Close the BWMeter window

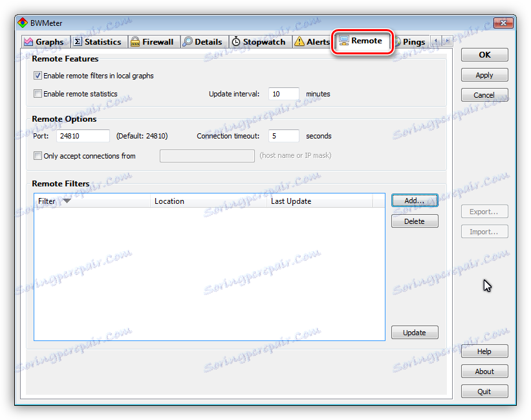(503, 23)
